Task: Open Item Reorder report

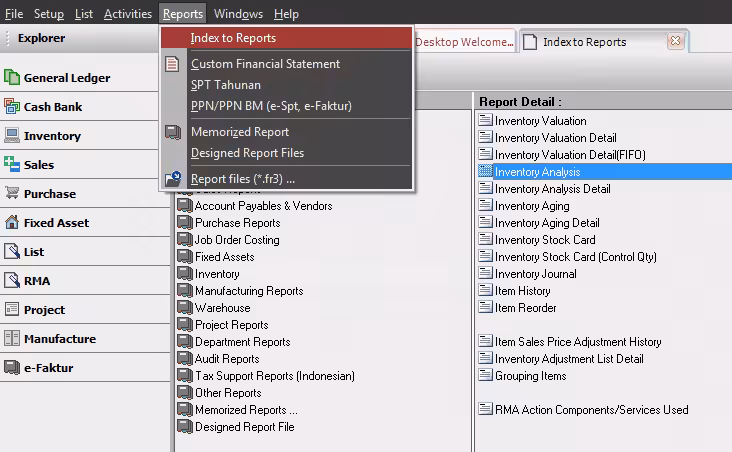Action: tap(526, 308)
